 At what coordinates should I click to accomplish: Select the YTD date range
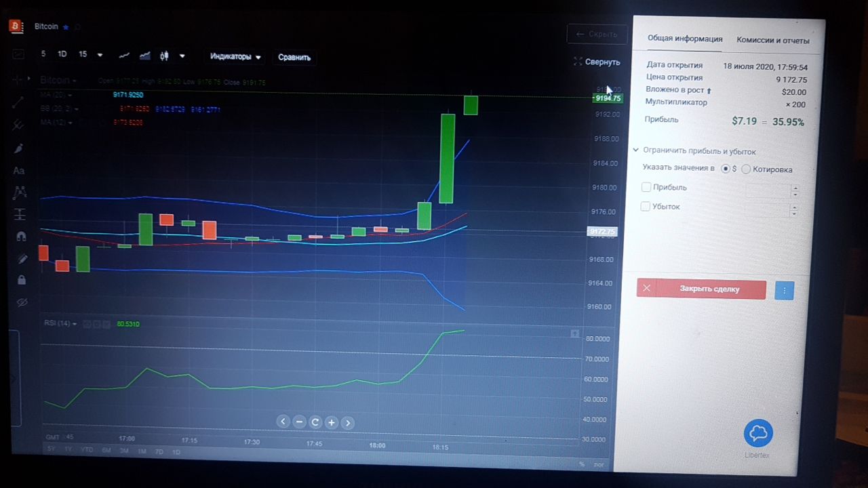[87, 449]
